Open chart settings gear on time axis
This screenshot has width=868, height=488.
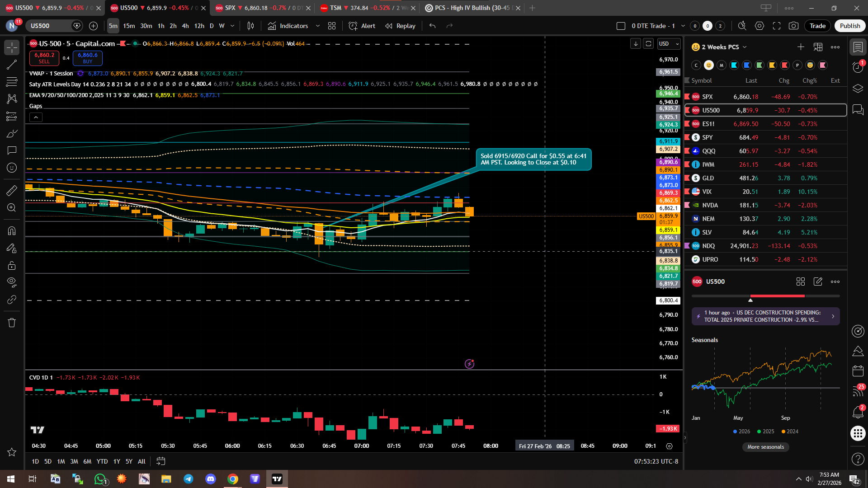click(670, 446)
